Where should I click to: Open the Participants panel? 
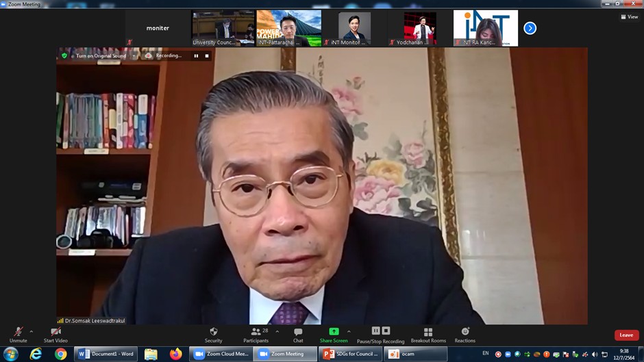click(256, 333)
